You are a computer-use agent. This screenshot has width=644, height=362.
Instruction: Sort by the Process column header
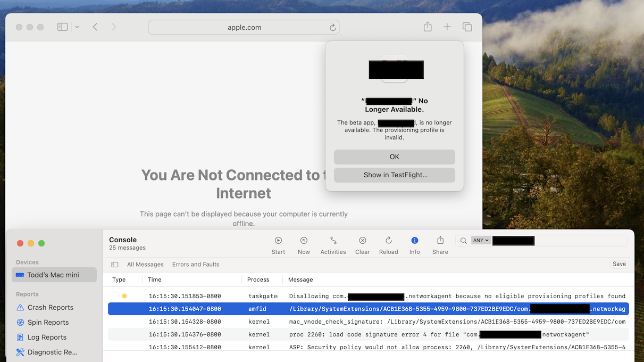click(258, 279)
